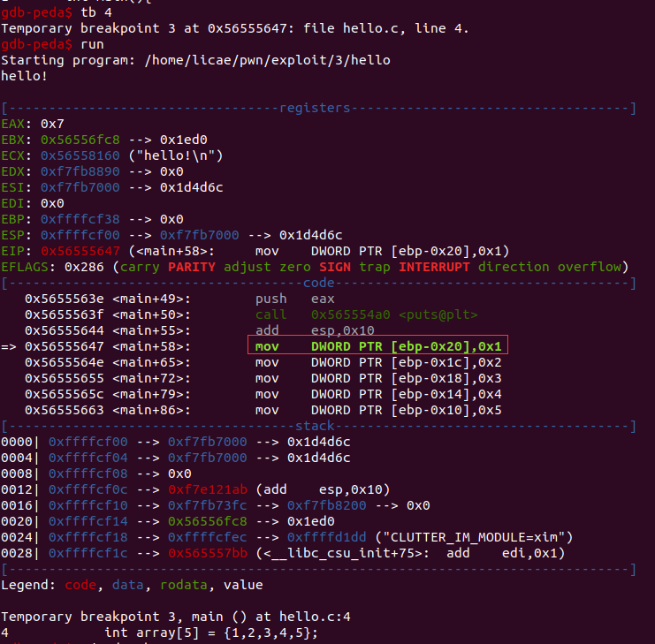Select 'Starting program: /home/licae/pwn/exploit/3/hello' line
The image size is (655, 644).
(x=195, y=60)
